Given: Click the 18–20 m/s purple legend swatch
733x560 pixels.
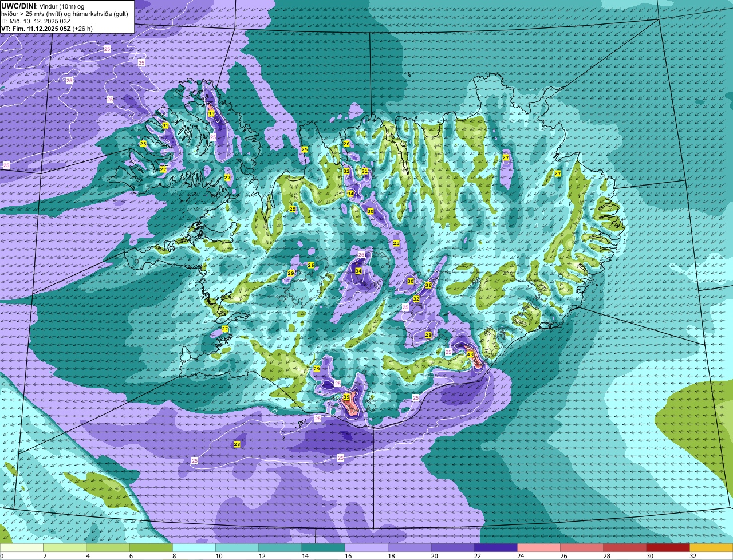Looking at the screenshot, I should point(409,547).
